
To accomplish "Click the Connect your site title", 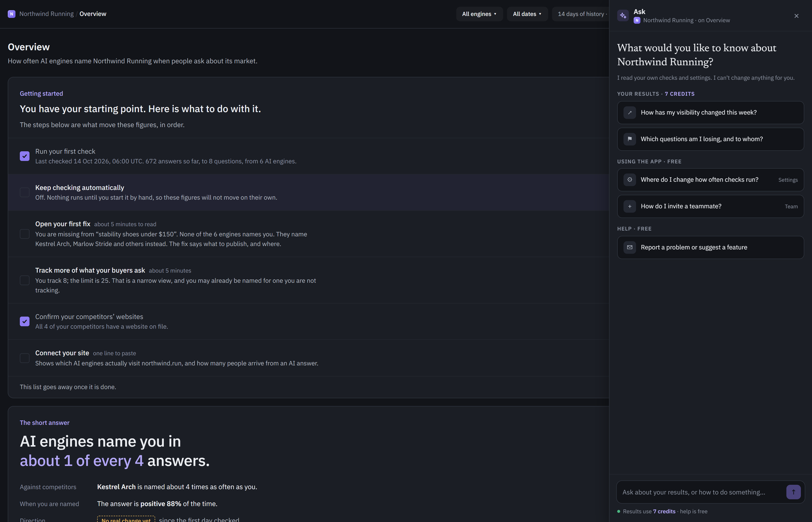I will (62, 353).
